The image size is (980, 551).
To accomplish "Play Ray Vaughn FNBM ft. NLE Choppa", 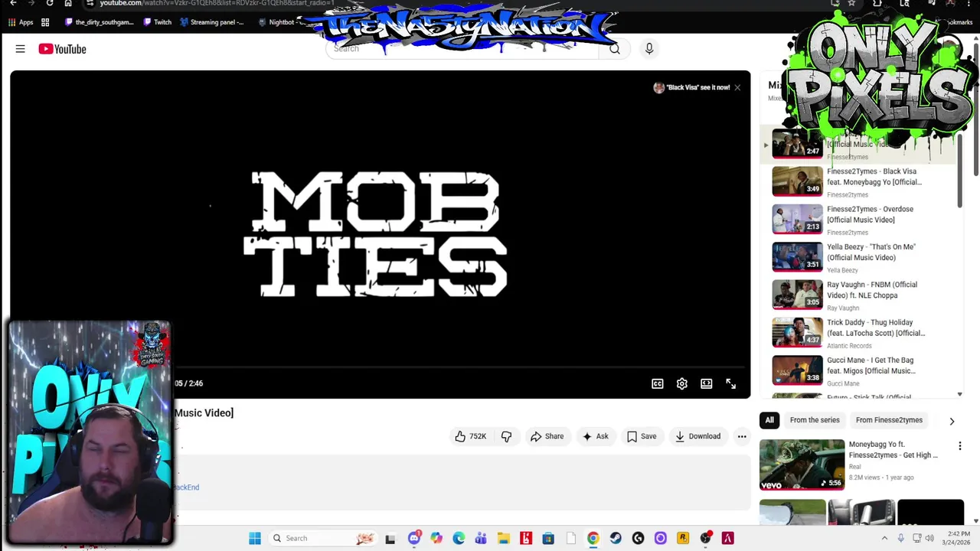I will click(872, 290).
